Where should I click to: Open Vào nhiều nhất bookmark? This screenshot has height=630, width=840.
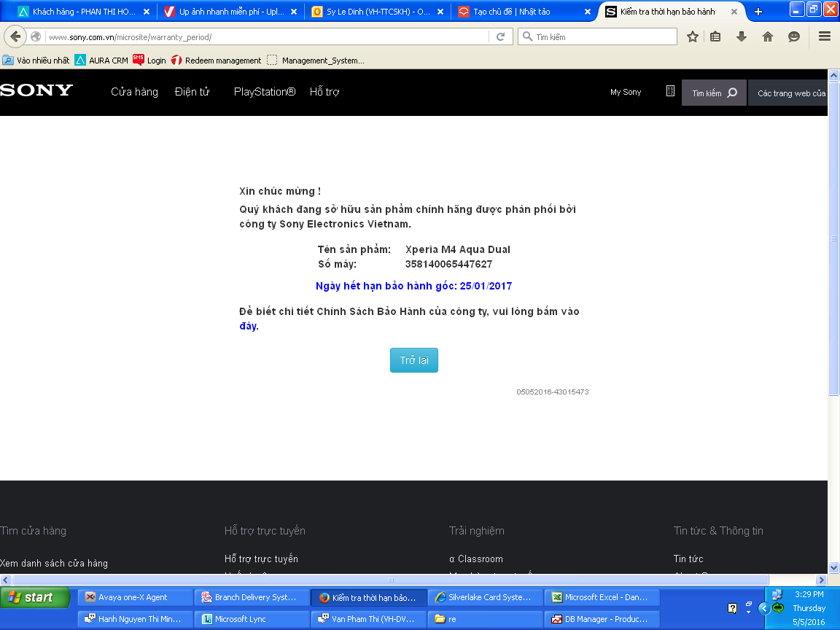tap(36, 61)
